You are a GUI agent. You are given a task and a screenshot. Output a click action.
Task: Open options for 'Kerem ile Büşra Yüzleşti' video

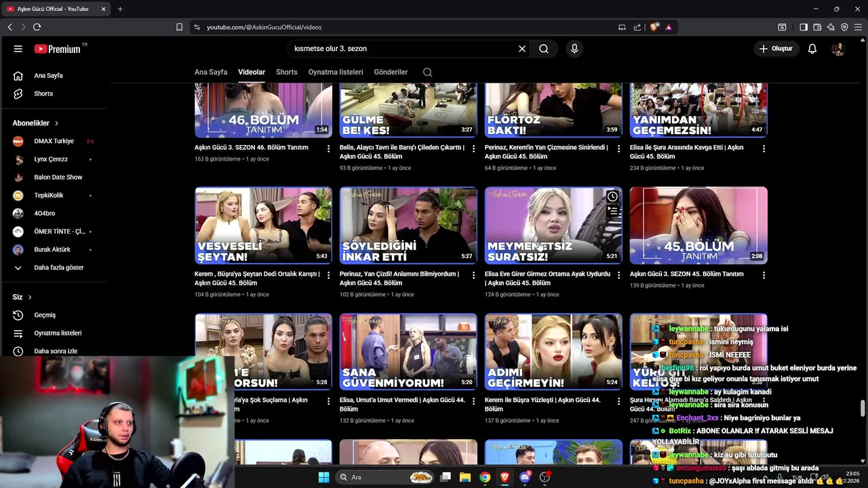point(618,401)
